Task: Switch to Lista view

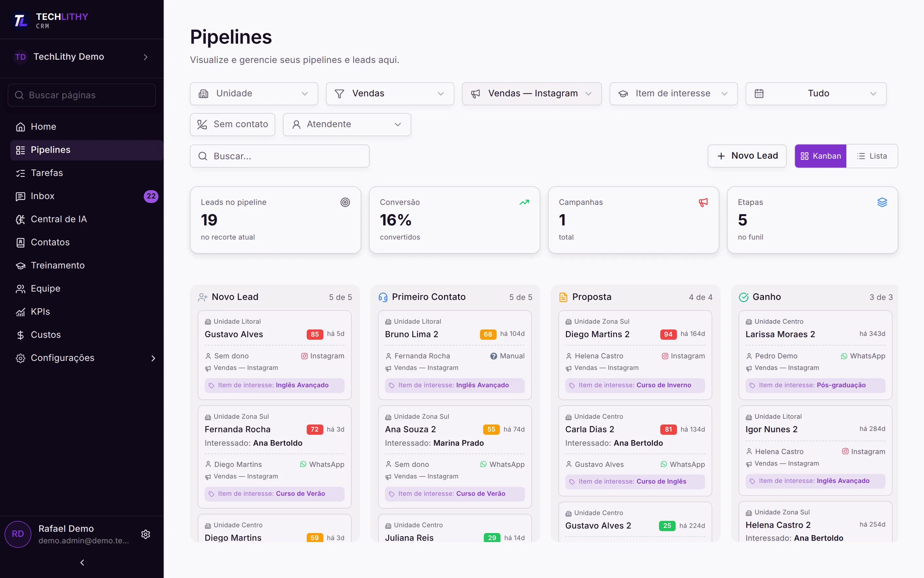Action: tap(872, 156)
